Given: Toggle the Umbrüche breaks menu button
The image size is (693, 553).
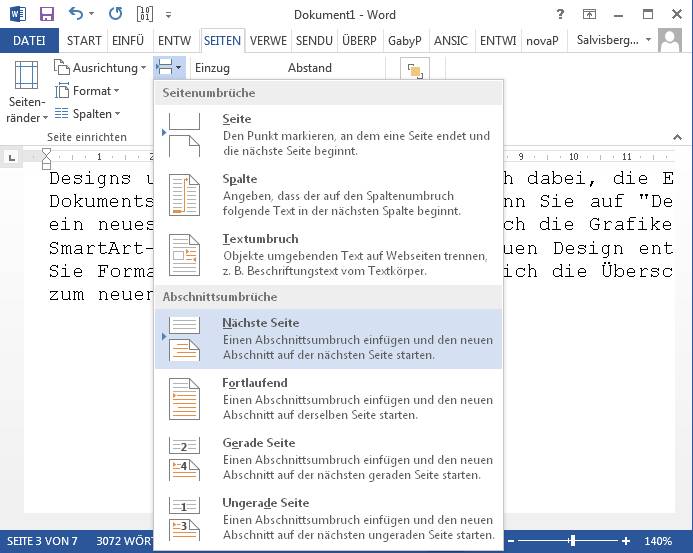Looking at the screenshot, I should [x=169, y=68].
